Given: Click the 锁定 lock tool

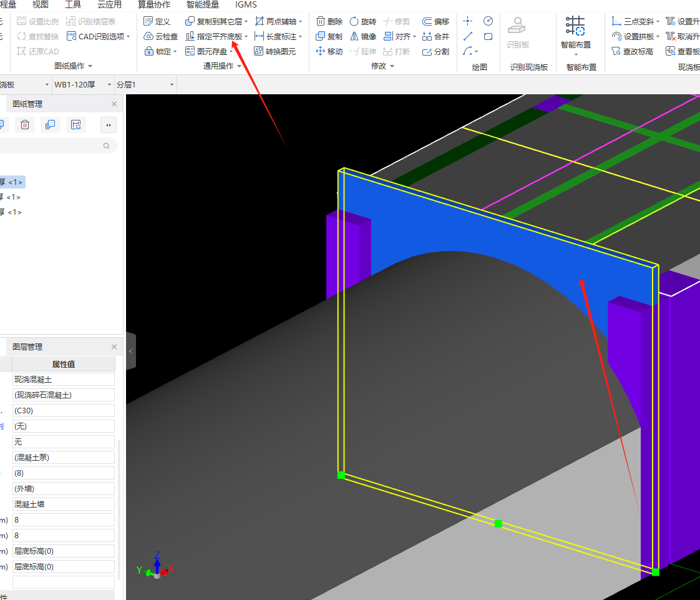Looking at the screenshot, I should click(x=160, y=52).
